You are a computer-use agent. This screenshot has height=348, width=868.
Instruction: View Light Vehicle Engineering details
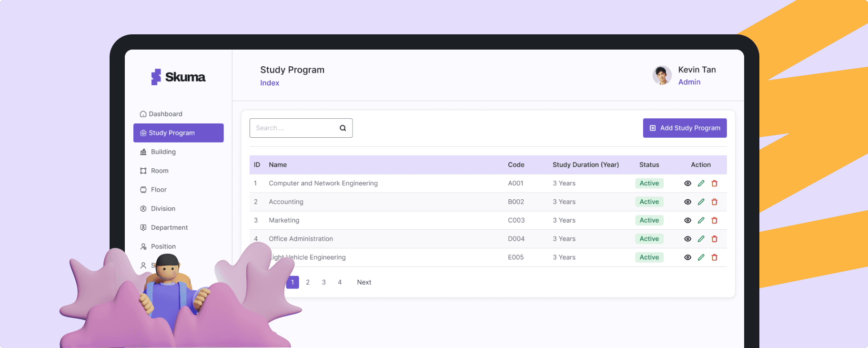click(x=687, y=257)
